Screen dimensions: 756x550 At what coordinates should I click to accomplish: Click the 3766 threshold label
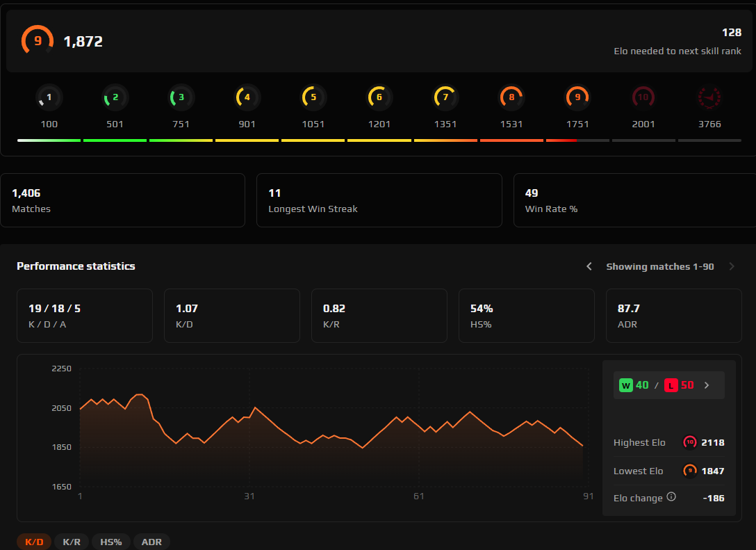(709, 124)
